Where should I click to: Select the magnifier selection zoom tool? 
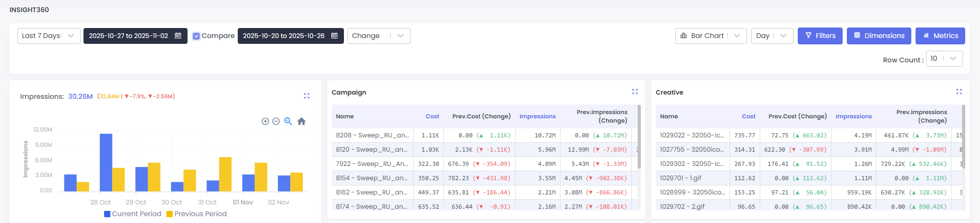288,122
